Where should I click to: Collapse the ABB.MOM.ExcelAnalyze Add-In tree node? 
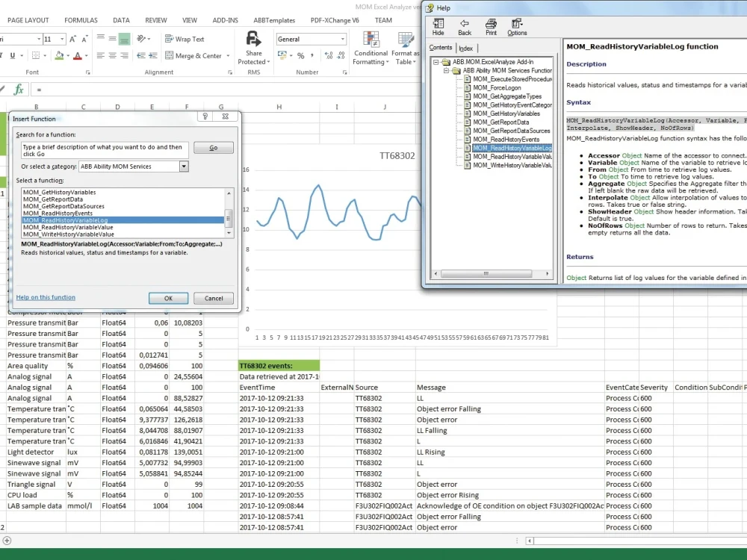pos(436,62)
